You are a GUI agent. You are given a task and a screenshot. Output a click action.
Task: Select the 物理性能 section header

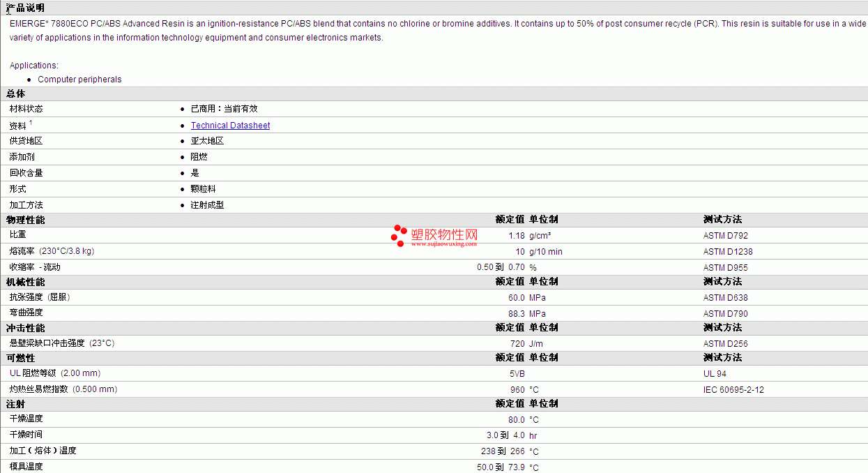click(x=25, y=220)
